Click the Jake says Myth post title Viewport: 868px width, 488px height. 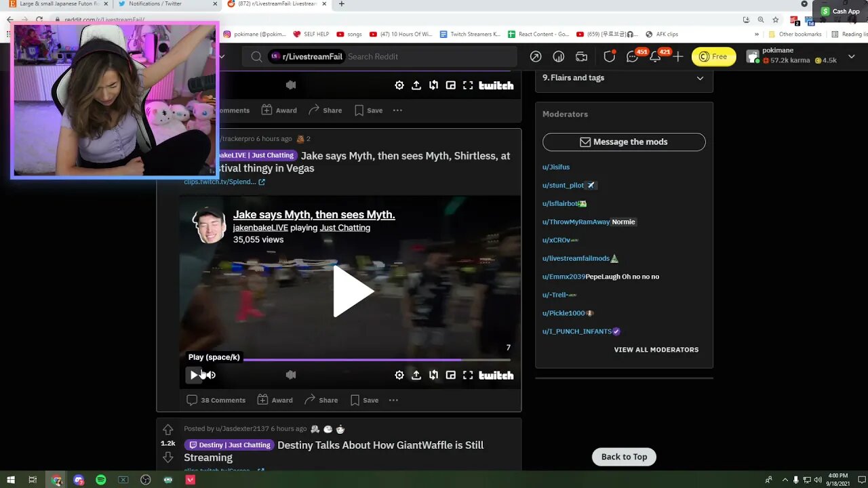pos(406,156)
